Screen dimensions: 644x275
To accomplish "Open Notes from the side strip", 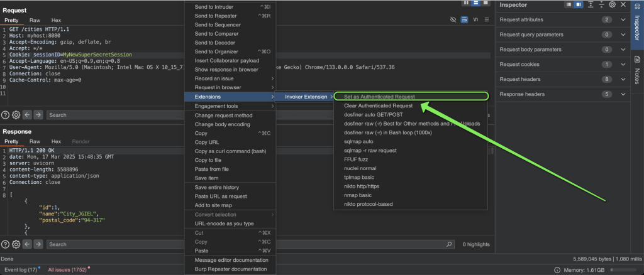I will (638, 69).
